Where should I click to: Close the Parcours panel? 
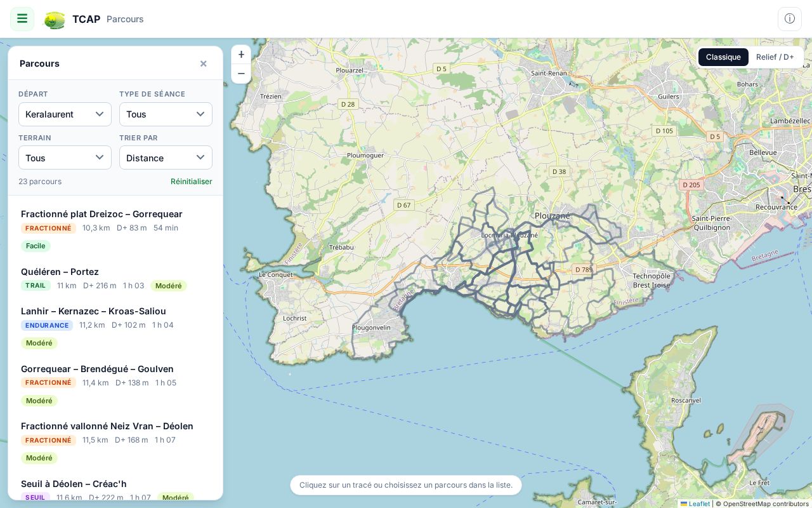tap(204, 63)
